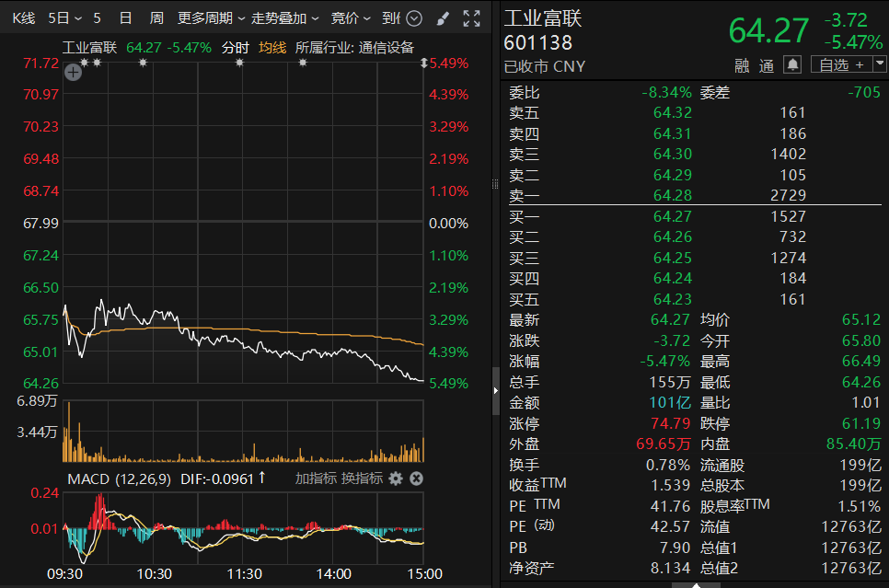Click the 通 stock connect tag

pyautogui.click(x=767, y=66)
